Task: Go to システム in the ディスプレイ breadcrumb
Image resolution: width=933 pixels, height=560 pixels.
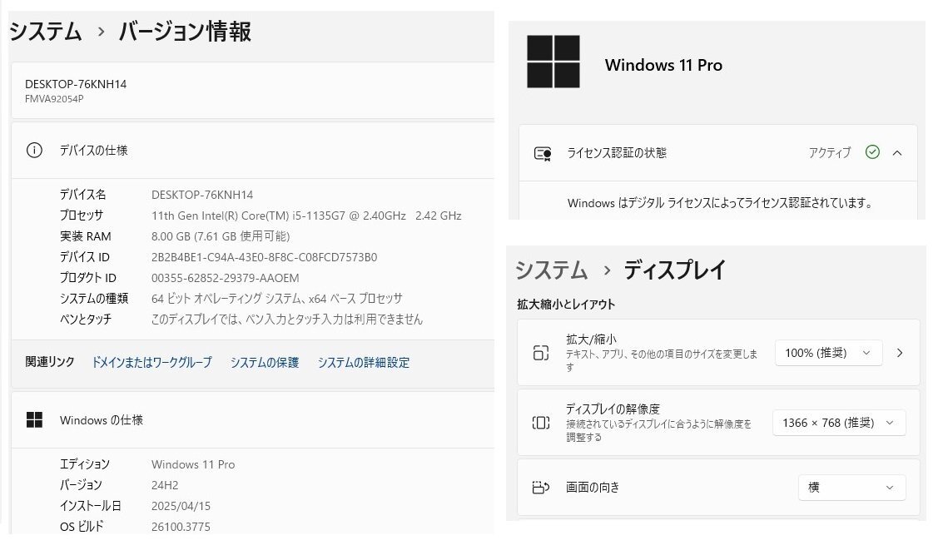Action: click(x=552, y=270)
